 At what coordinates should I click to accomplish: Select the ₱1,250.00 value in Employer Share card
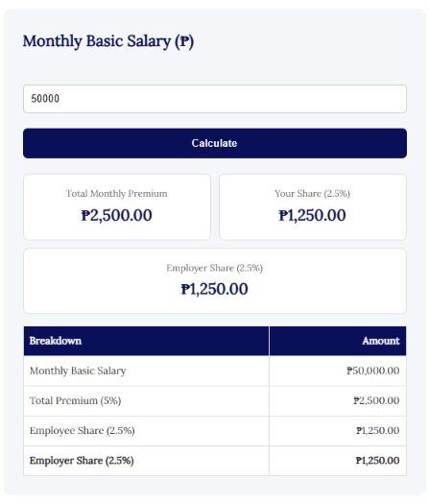[x=215, y=289]
